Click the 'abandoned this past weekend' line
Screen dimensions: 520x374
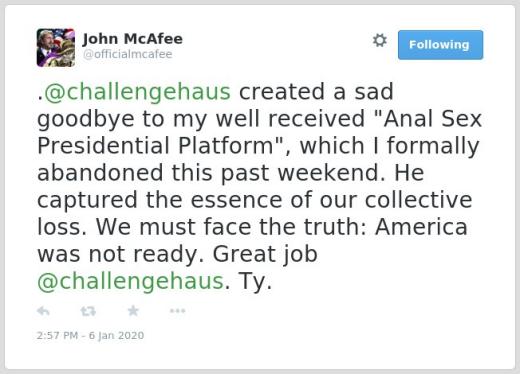tap(211, 173)
